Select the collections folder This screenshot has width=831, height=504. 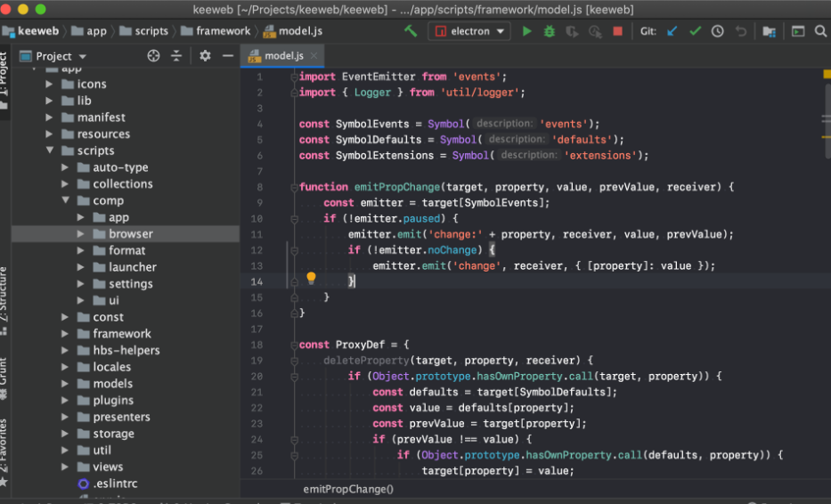point(122,184)
